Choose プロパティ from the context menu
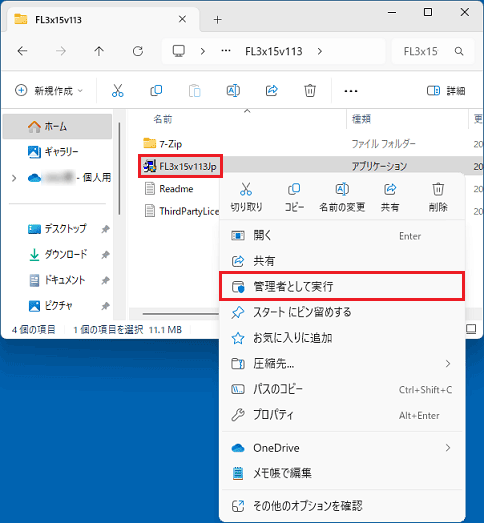Screen dimensions: 484x523 click(x=342, y=415)
